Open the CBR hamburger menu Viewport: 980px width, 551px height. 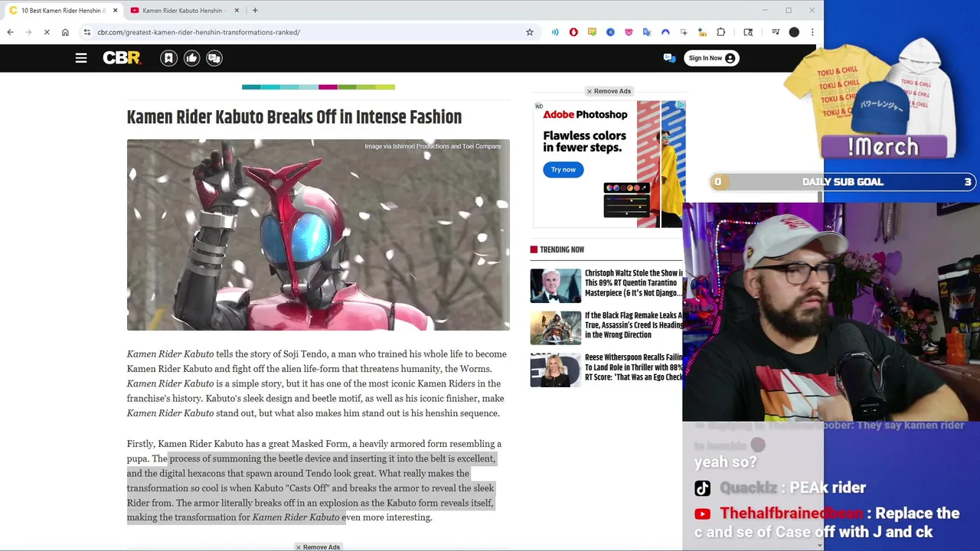tap(81, 58)
